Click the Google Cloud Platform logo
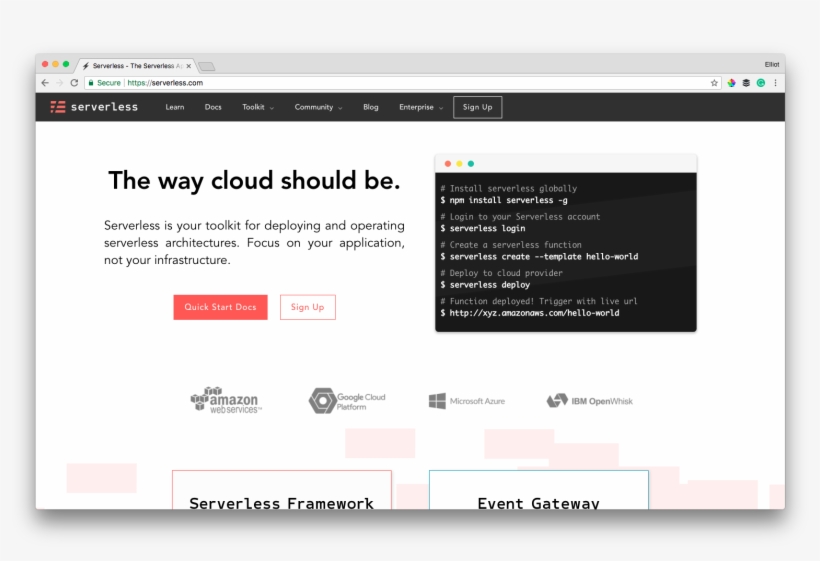Image resolution: width=820 pixels, height=561 pixels. [347, 401]
